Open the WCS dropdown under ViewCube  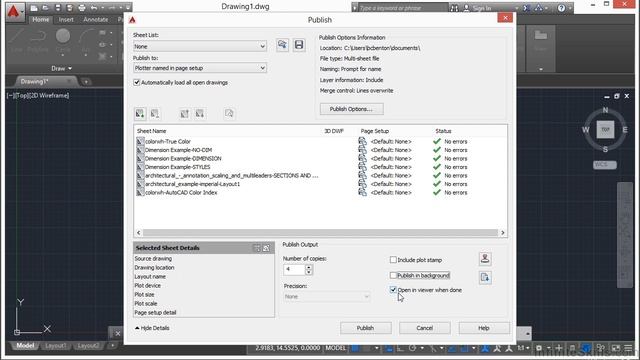[x=605, y=164]
